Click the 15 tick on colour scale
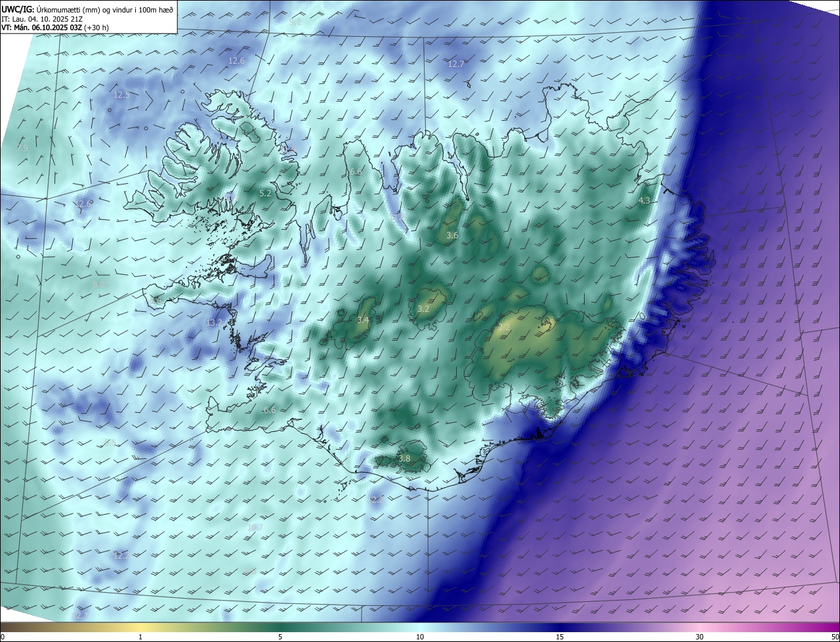840x642 pixels. coord(560,637)
